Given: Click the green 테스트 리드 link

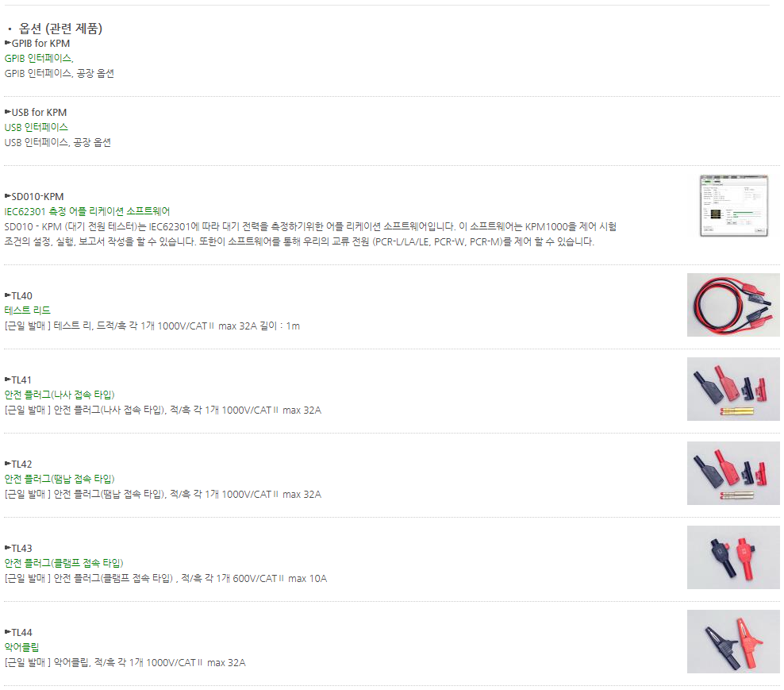Looking at the screenshot, I should pos(28,310).
